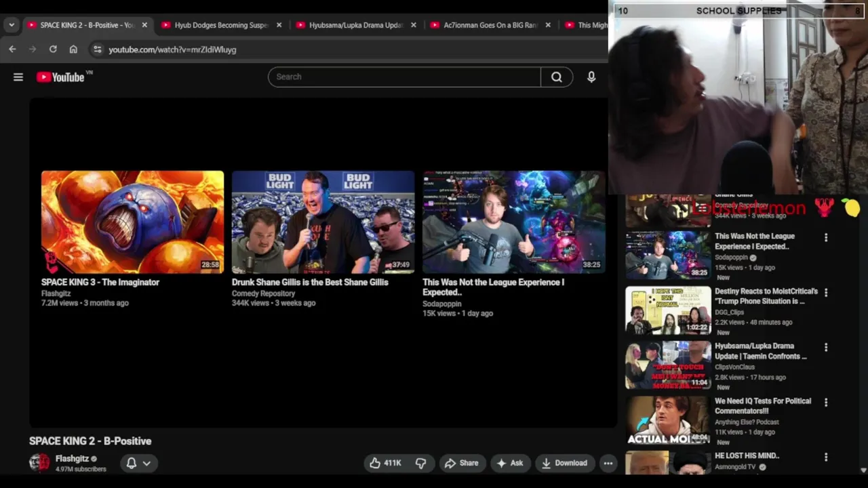Play the Bud Light Shane Gillis thumbnail
Image resolution: width=868 pixels, height=488 pixels.
323,222
